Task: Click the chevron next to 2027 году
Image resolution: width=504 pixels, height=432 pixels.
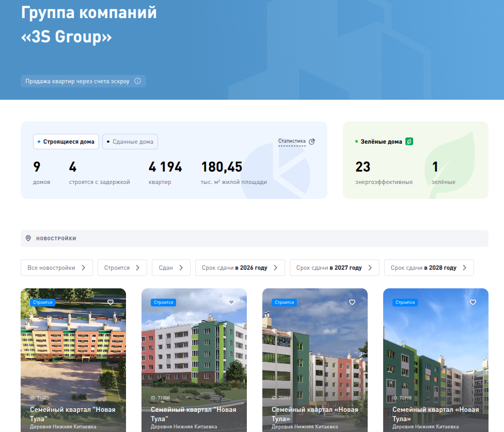Action: pyautogui.click(x=370, y=268)
